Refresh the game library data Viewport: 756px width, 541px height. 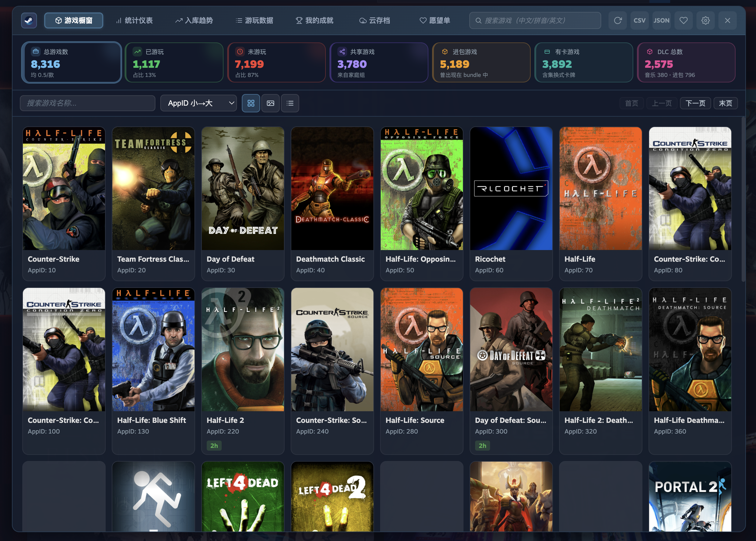[x=618, y=21]
